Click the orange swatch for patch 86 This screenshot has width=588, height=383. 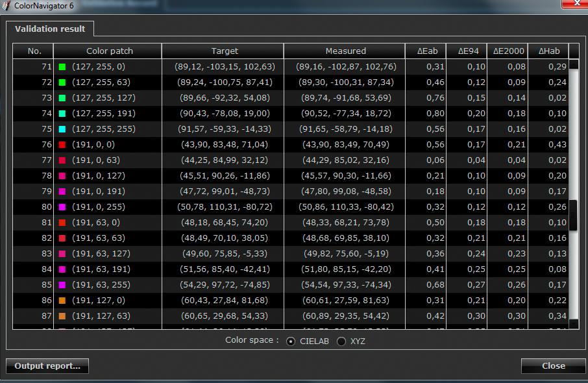point(62,301)
